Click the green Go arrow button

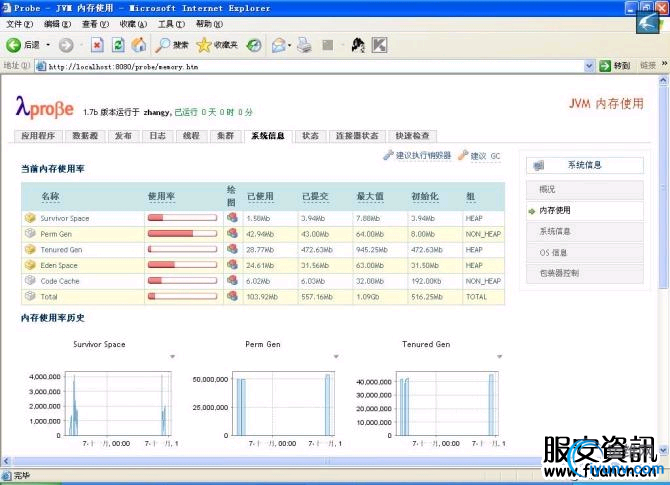(605, 66)
